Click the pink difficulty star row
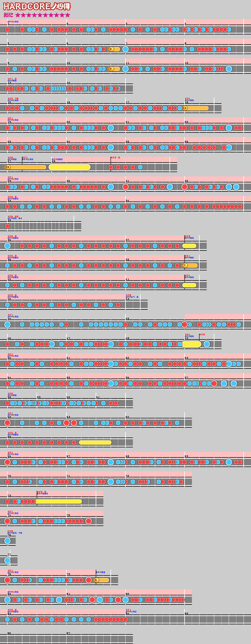 (x=43, y=15)
